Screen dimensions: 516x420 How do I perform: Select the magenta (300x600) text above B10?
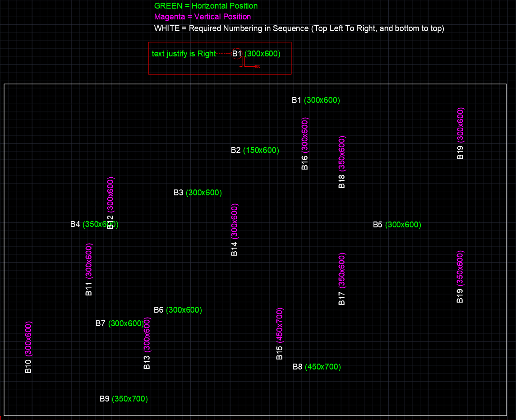pyautogui.click(x=28, y=339)
